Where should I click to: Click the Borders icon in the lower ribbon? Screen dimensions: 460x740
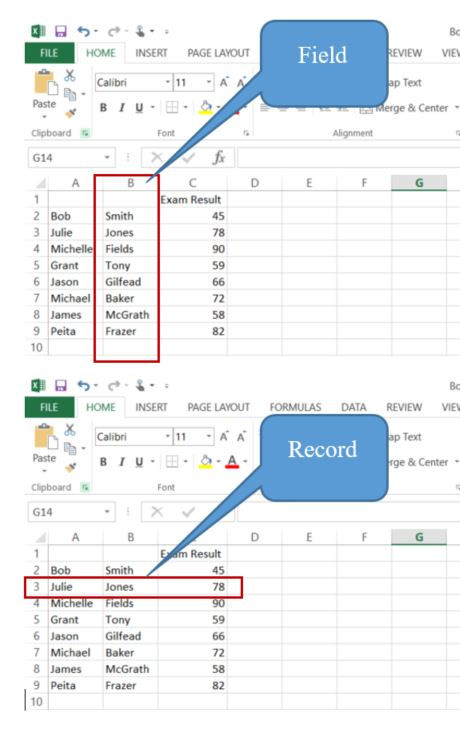click(172, 462)
